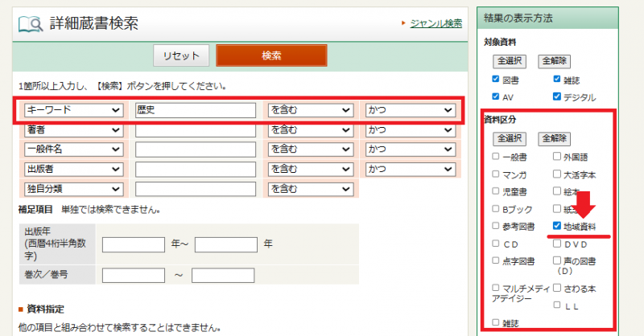Open the 独自分類 row's を含む dropdown
This screenshot has width=644, height=336.
point(310,189)
